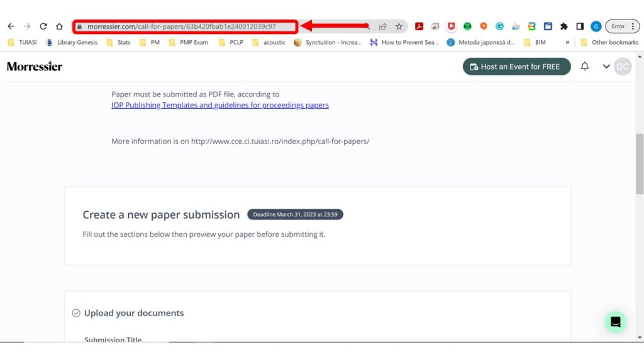Open the Metoda japoneză bookmark

click(481, 42)
